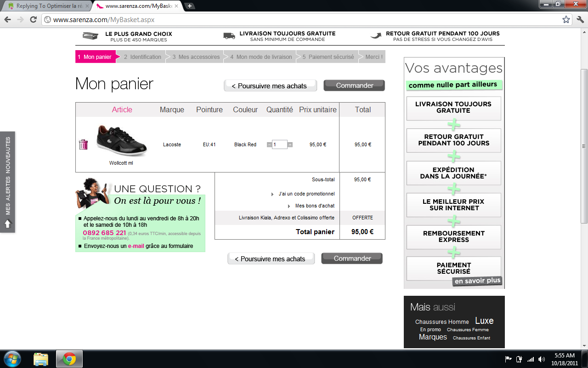Click the Lacoste brand text
The image size is (588, 368).
172,144
